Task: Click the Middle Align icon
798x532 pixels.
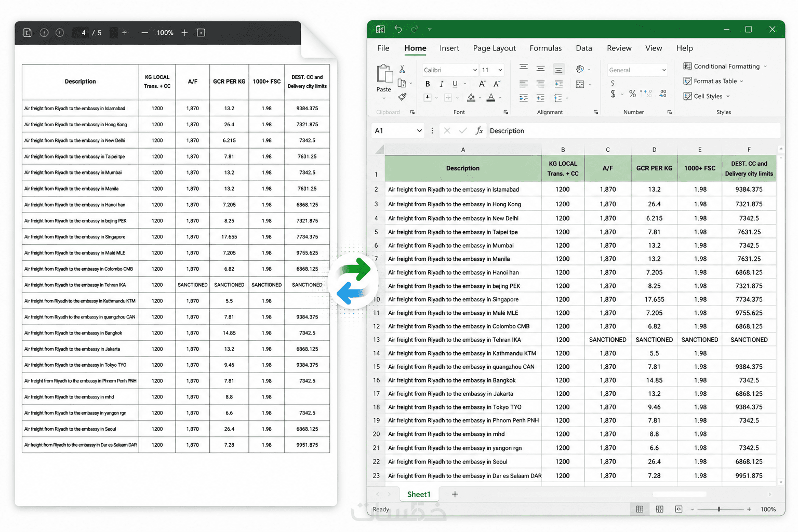Action: (x=541, y=68)
